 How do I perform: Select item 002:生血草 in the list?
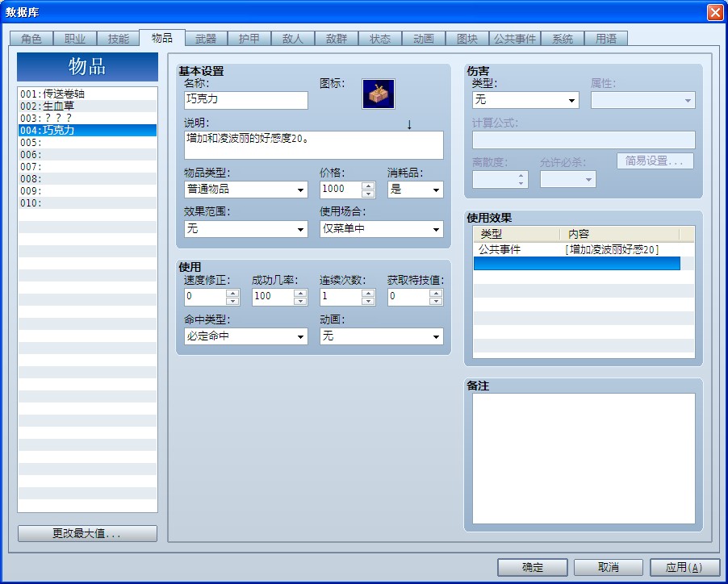click(87, 106)
